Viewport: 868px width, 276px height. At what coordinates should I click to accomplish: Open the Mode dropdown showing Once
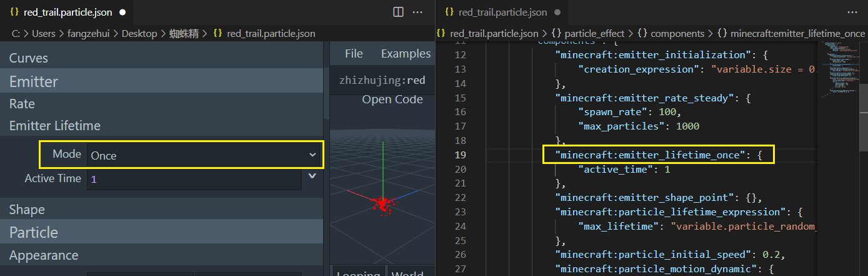pyautogui.click(x=204, y=155)
